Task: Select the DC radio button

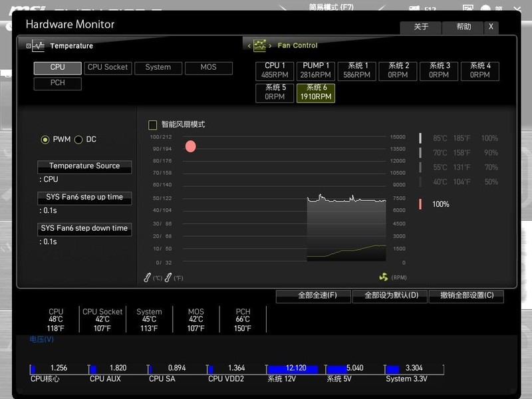Action: (78, 140)
